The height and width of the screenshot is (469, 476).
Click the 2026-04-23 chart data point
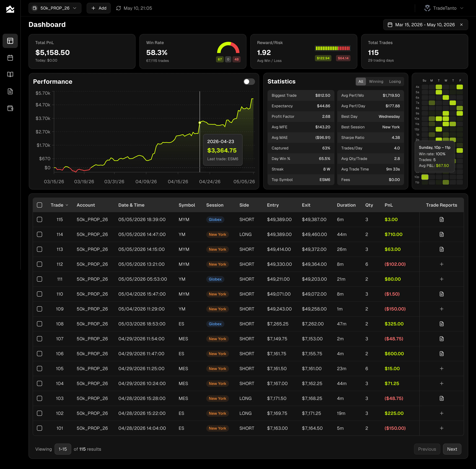tap(200, 122)
